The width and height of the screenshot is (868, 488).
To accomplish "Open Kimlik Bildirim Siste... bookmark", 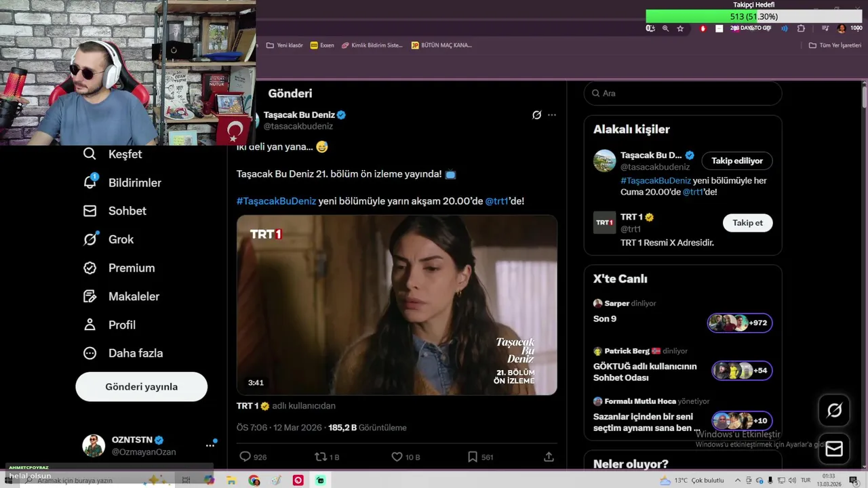I will pos(372,45).
